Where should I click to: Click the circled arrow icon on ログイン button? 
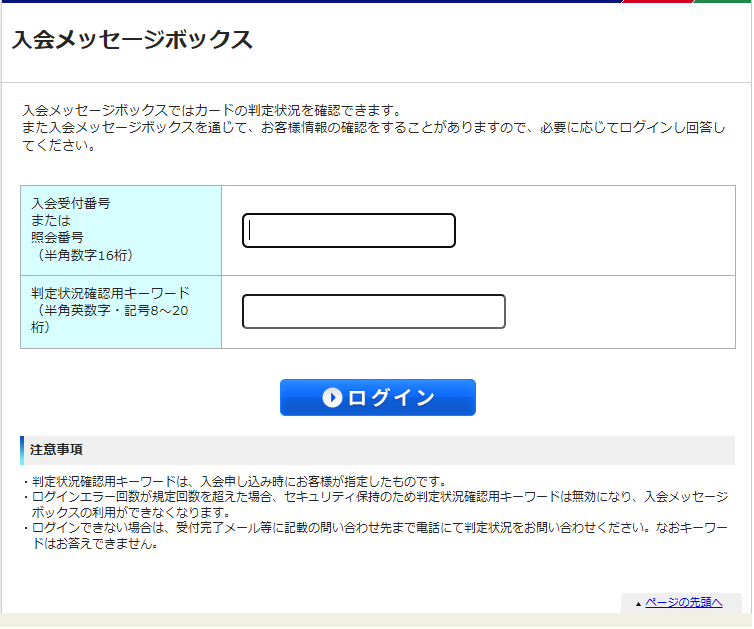pos(332,398)
